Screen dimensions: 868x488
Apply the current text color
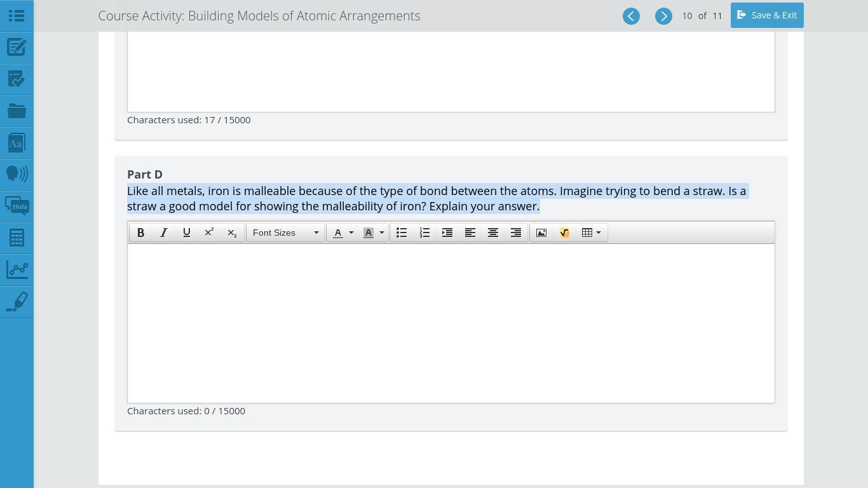338,233
